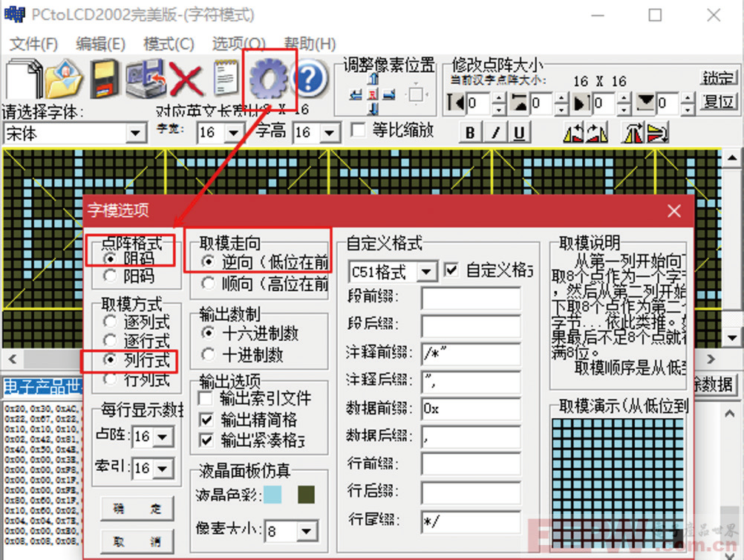Click into the 数据前缀 0x field
This screenshot has width=744, height=560.
470,408
